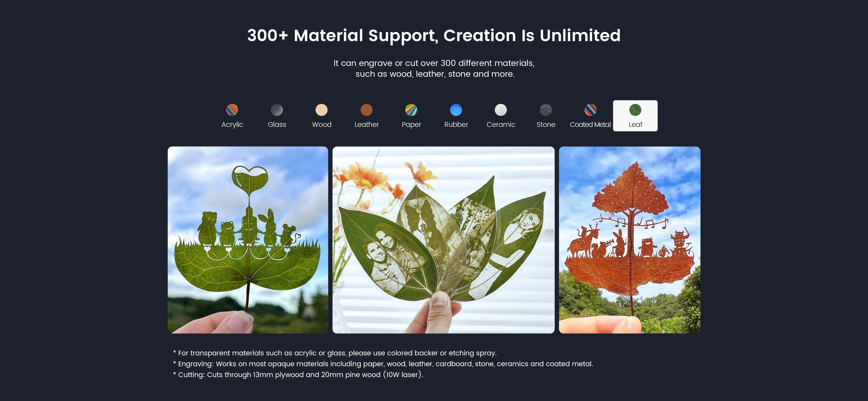Click the Leaf tab label
Image resolution: width=868 pixels, height=401 pixels.
(x=635, y=125)
